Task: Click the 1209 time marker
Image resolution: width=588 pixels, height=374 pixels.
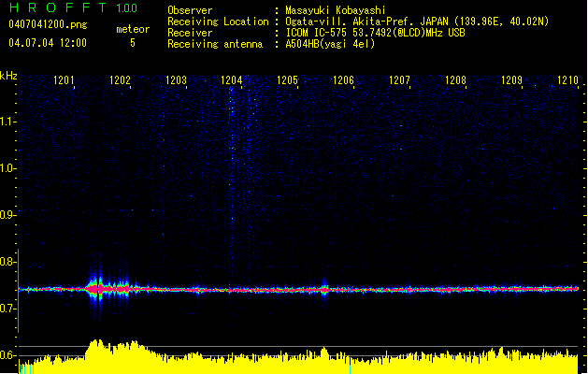Action: coord(511,80)
